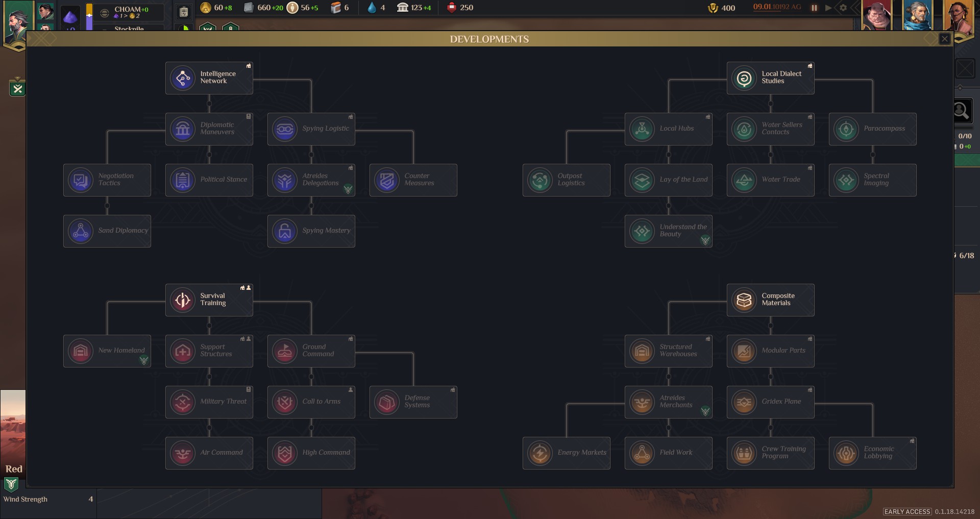This screenshot has height=519, width=980.
Task: Click the plascrete resource counter 660+20
Action: 263,8
